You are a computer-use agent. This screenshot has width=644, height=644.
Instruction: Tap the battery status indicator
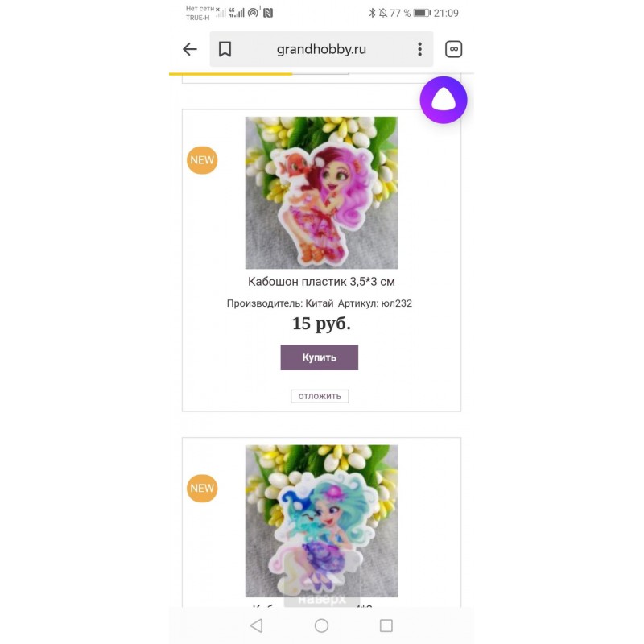pyautogui.click(x=422, y=13)
